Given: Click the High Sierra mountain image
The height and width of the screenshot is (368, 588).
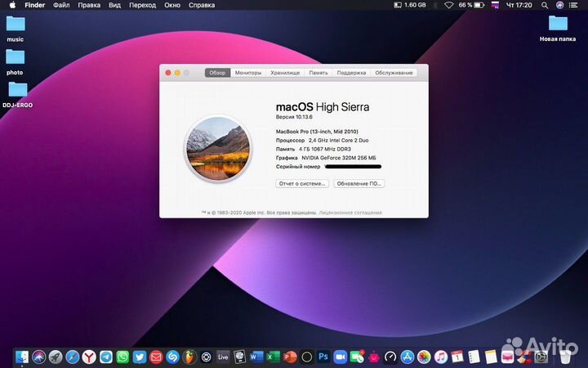Looking at the screenshot, I should click(218, 148).
